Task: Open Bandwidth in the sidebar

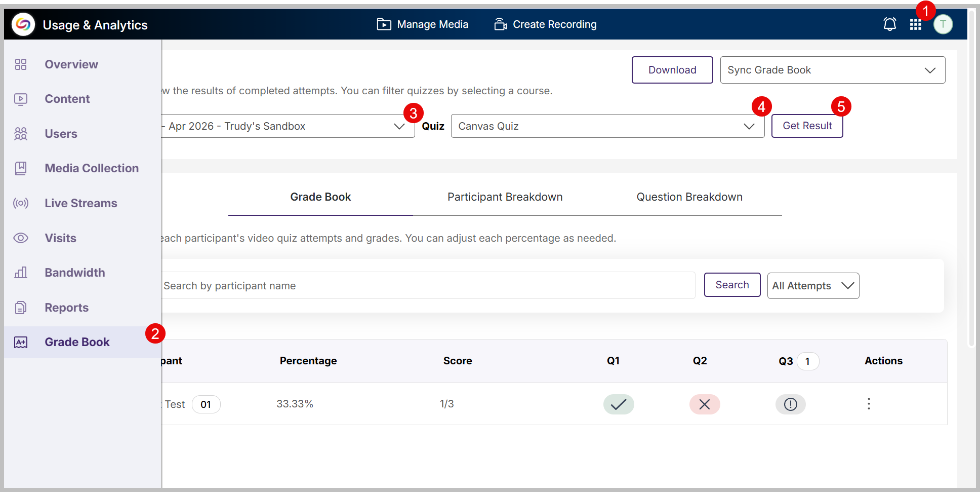Action: tap(75, 273)
